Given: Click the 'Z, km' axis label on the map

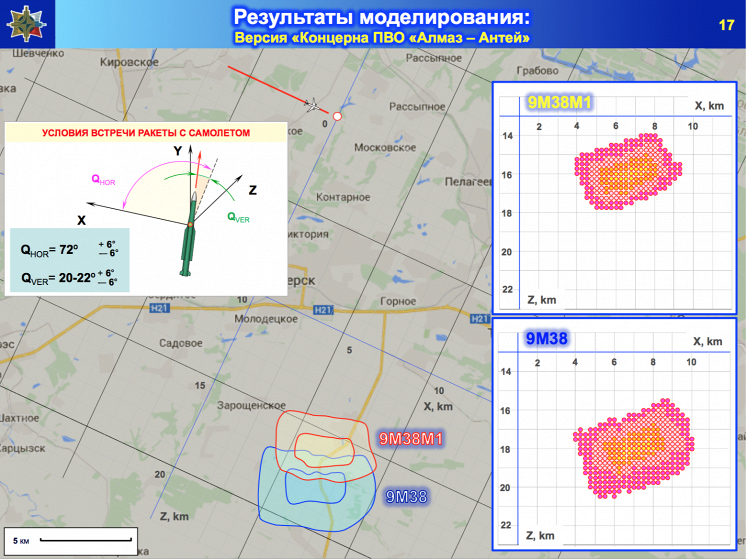Looking at the screenshot, I should click(174, 516).
